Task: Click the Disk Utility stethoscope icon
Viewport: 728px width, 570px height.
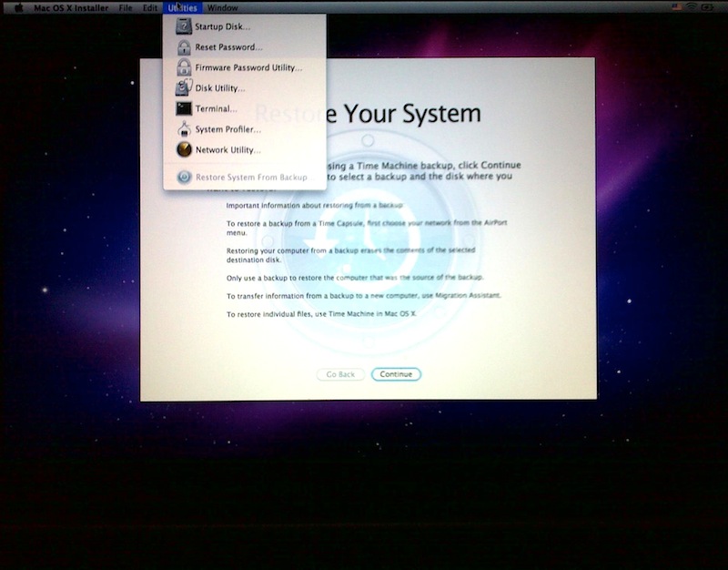Action: [184, 87]
